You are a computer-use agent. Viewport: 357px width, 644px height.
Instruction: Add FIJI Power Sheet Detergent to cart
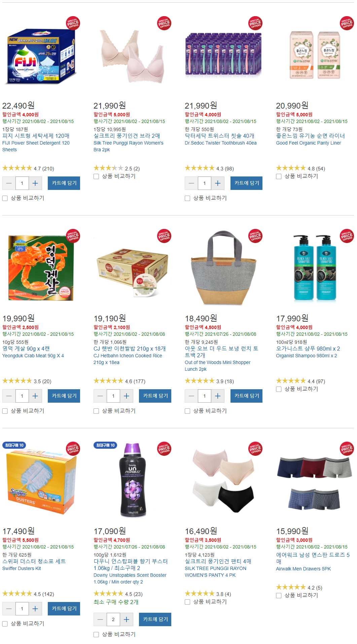[64, 183]
